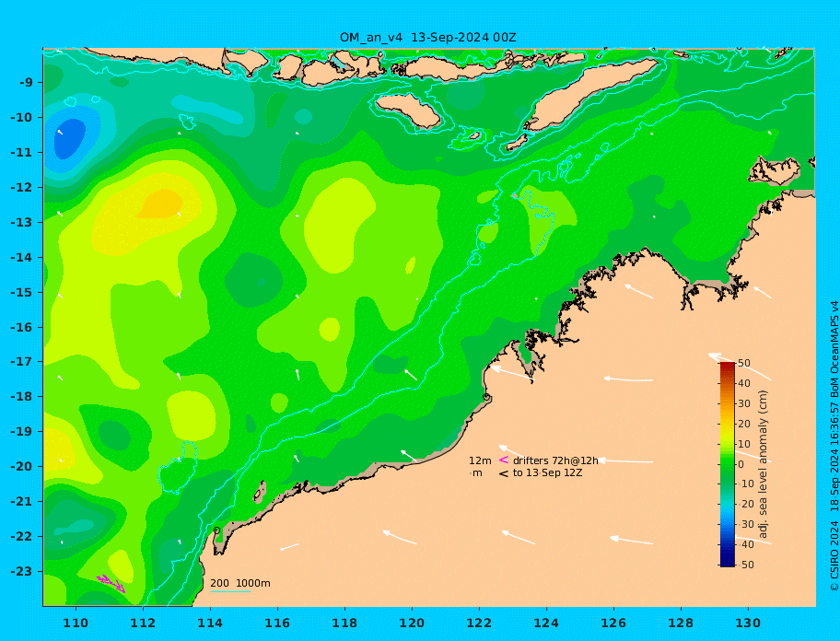Click longitude axis label 110
Image resolution: width=840 pixels, height=641 pixels.
(76, 623)
